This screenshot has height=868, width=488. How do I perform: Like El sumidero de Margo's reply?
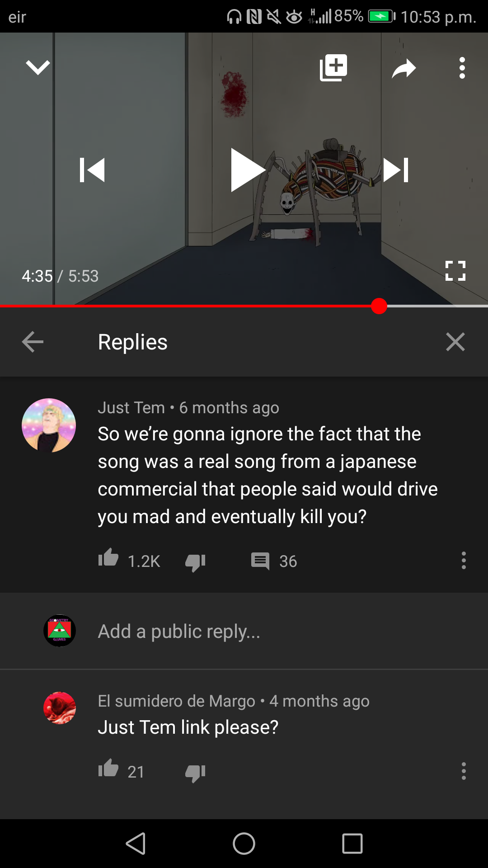108,768
